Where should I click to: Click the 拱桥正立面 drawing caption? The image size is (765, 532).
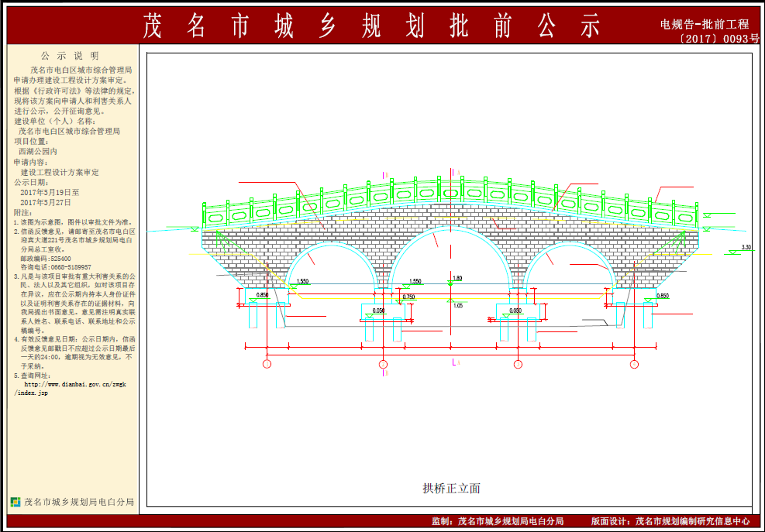point(451,488)
